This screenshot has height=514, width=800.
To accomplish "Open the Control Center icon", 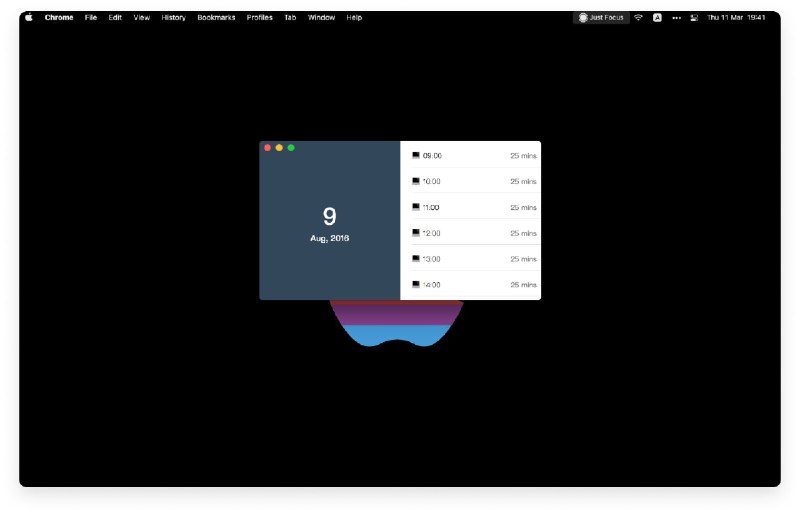I will (x=694, y=17).
